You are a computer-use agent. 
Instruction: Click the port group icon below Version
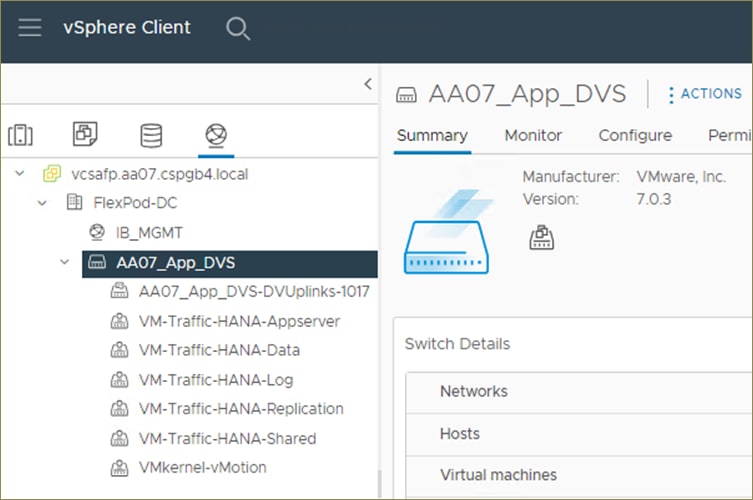pyautogui.click(x=542, y=238)
